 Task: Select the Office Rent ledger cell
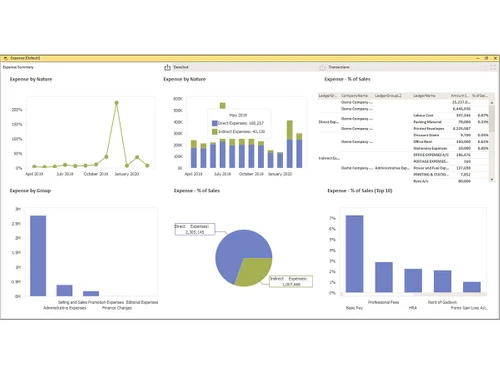pyautogui.click(x=423, y=142)
